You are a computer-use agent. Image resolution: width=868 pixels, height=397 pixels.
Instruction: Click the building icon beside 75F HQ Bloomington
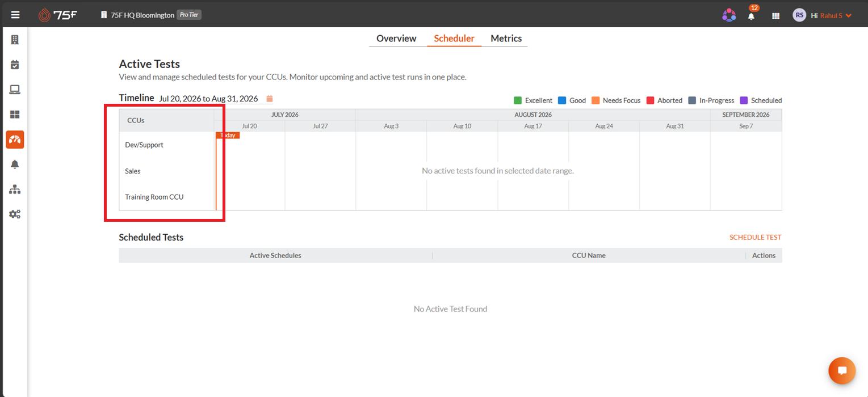[104, 15]
